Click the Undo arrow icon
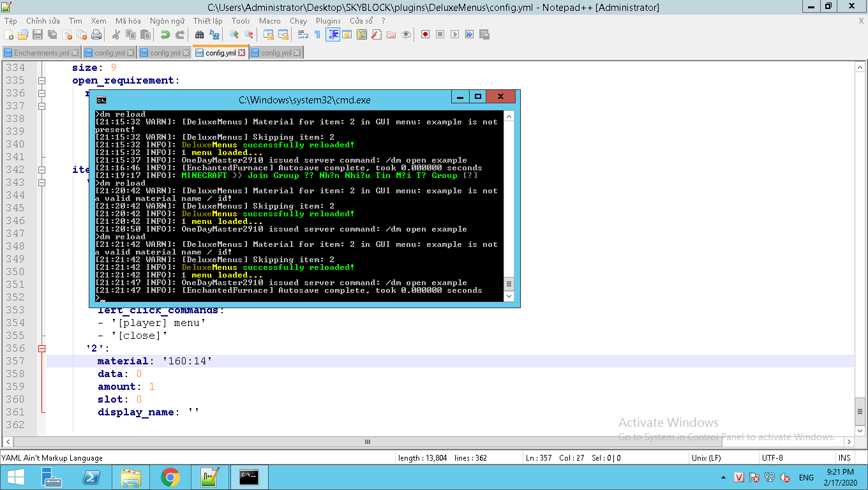 165,34
